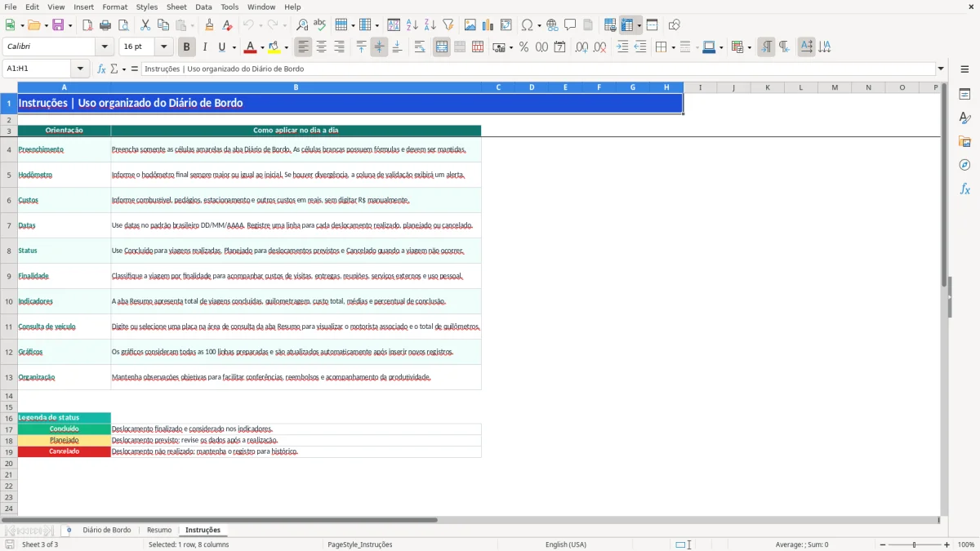Open the Freeze Rows and Columns dropdown arrow
Screen dimensions: 980x551
639,25
